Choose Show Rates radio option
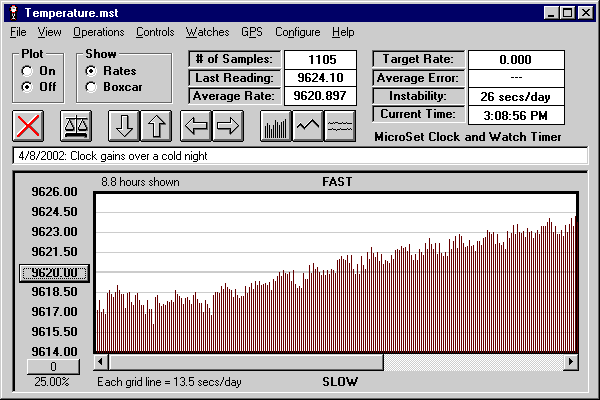Screen dimensions: 600x400 coord(91,71)
